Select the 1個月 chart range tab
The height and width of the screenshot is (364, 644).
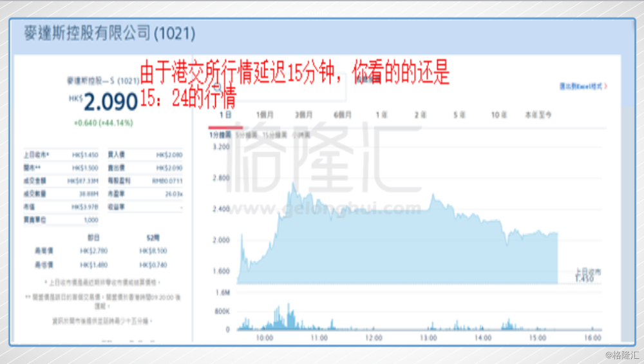pos(265,115)
